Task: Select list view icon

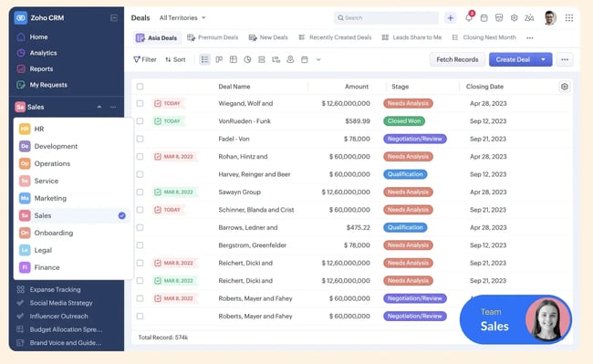Action: point(204,59)
